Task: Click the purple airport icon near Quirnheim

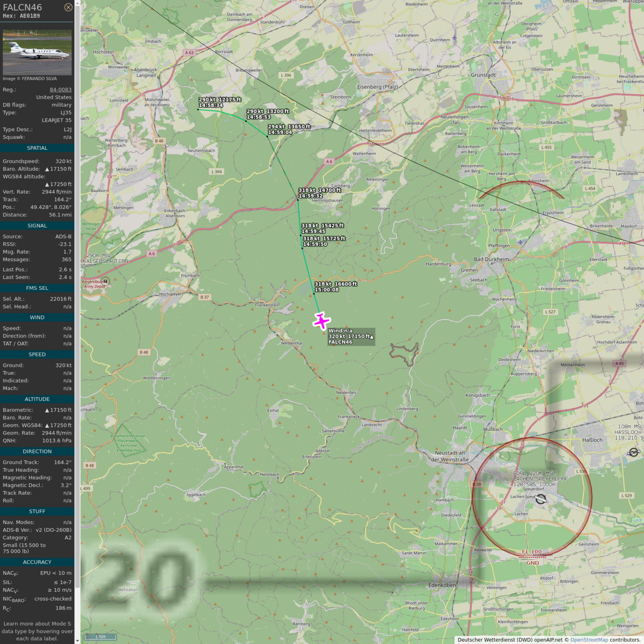Action: (x=454, y=38)
